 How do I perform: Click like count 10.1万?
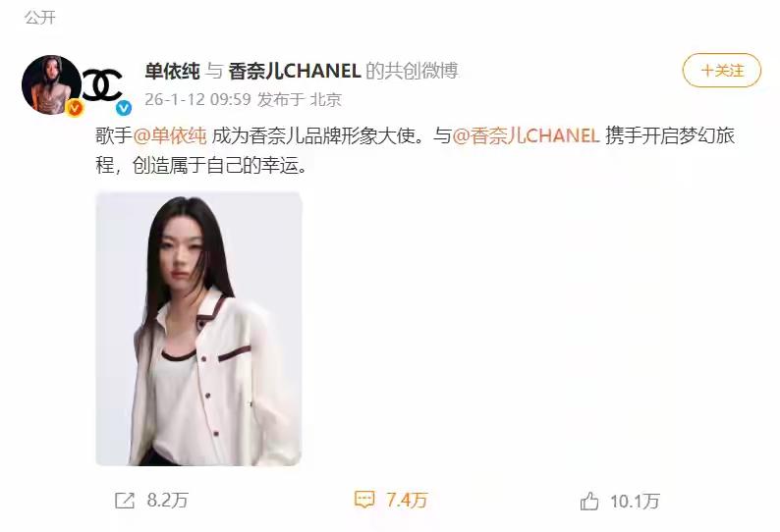[635, 502]
